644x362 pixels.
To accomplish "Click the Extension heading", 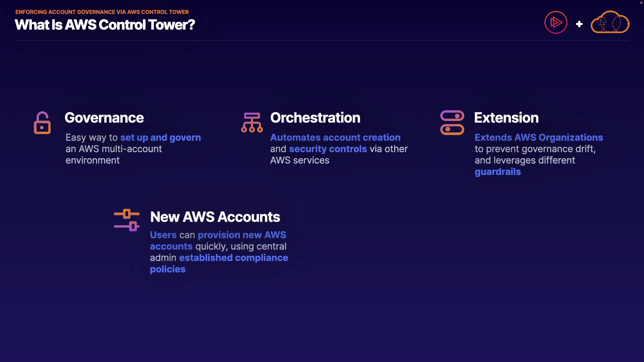I will 506,118.
